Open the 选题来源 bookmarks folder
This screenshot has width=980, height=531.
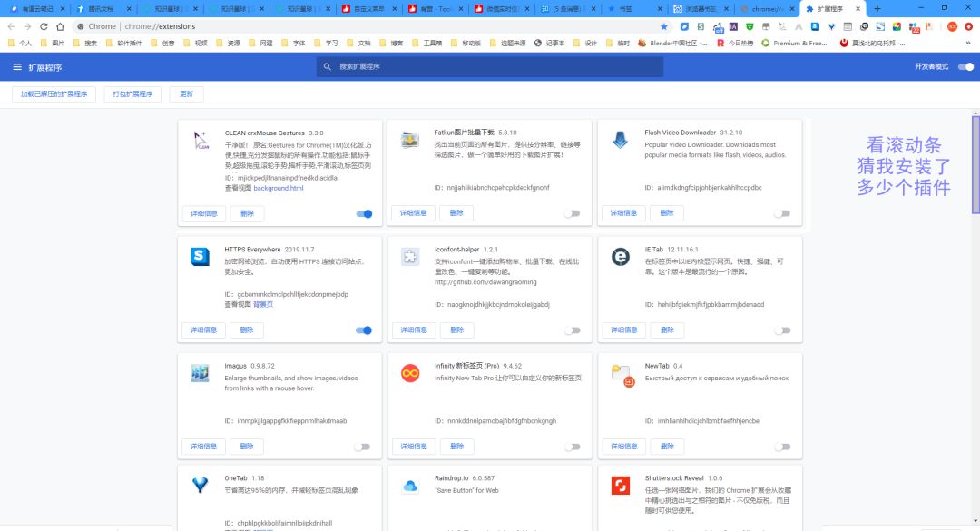click(507, 44)
